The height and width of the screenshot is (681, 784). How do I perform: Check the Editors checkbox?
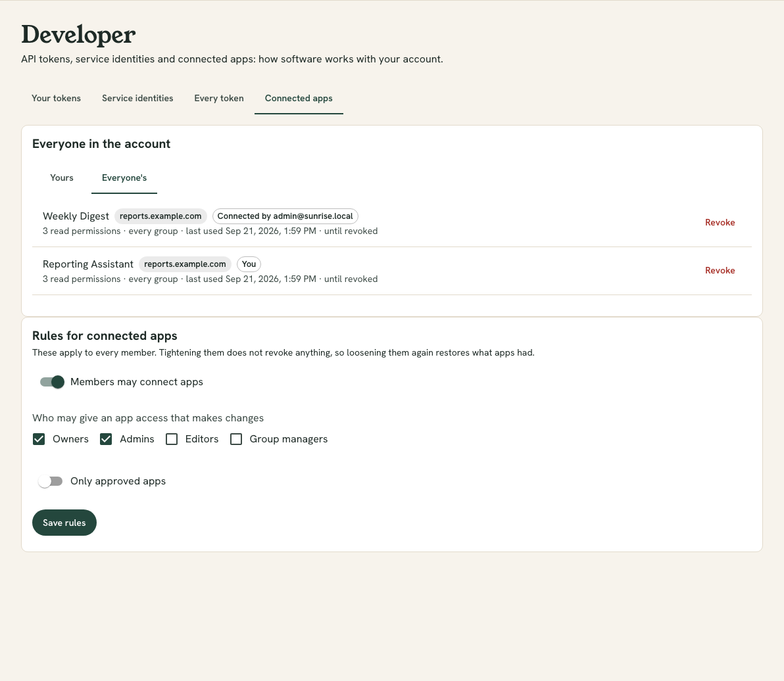pyautogui.click(x=172, y=439)
